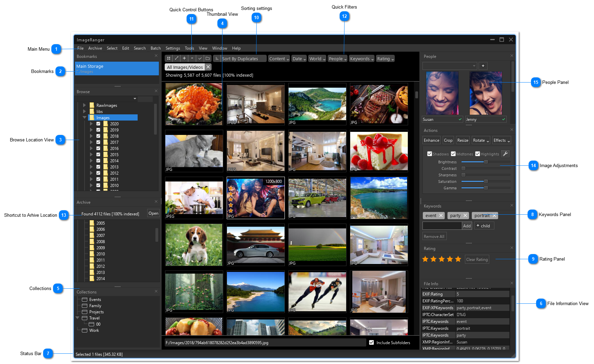Open the Search menu
This screenshot has width=594, height=364.
point(140,48)
